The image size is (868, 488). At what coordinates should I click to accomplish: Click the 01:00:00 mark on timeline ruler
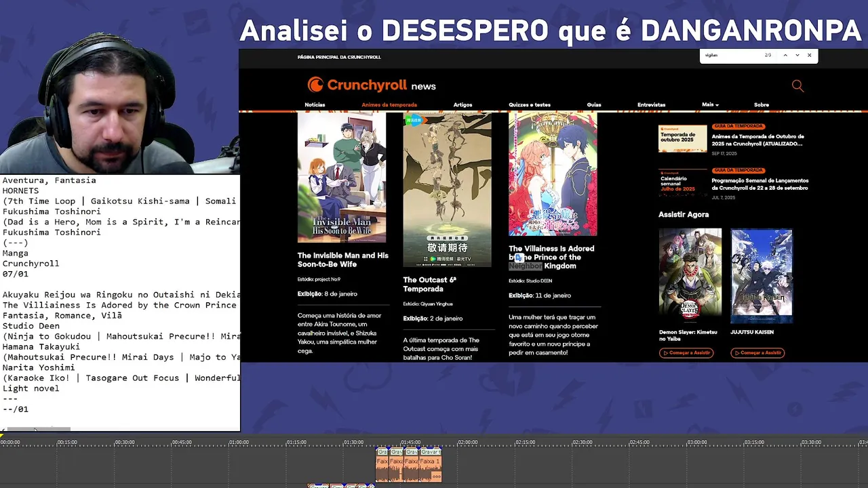pos(238,443)
